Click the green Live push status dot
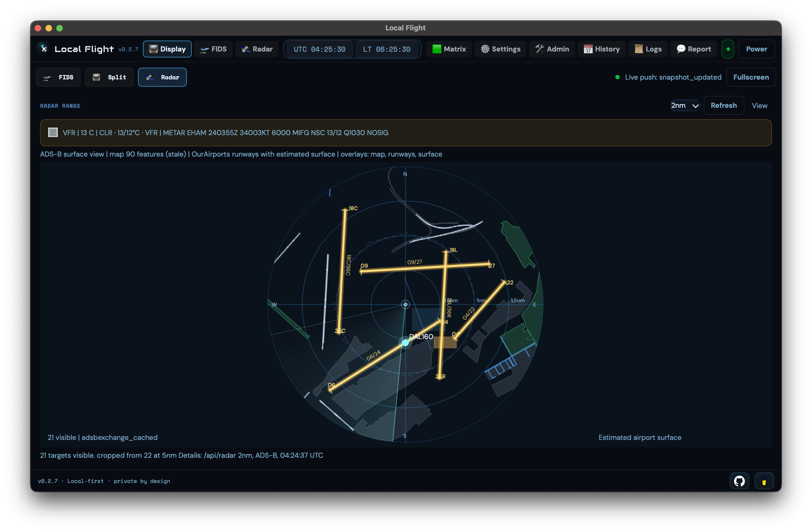Image resolution: width=812 pixels, height=532 pixels. click(617, 77)
